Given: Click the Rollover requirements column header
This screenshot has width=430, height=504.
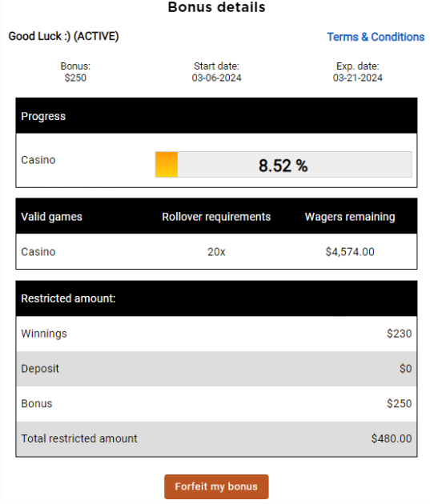Looking at the screenshot, I should point(216,217).
